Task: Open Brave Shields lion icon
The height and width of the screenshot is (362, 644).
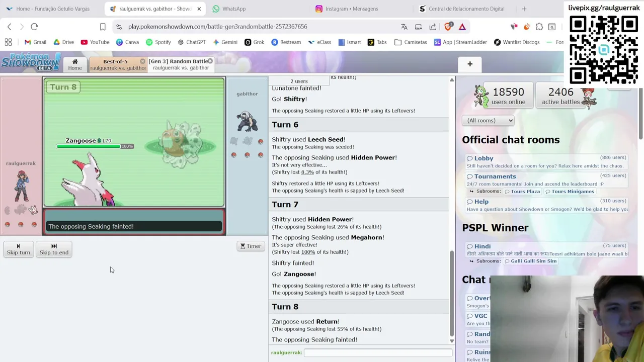Action: click(x=448, y=27)
